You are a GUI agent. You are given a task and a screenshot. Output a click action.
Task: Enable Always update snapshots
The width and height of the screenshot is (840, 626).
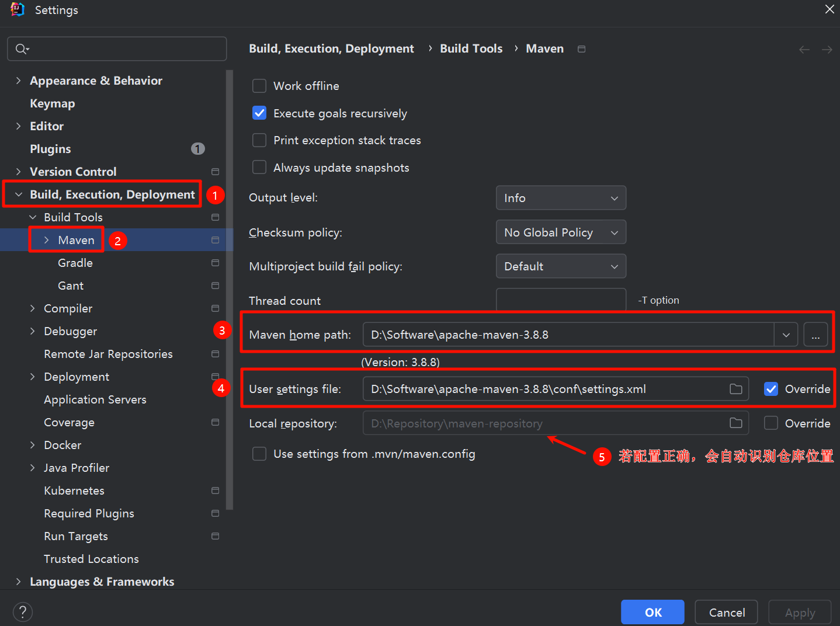[259, 168]
